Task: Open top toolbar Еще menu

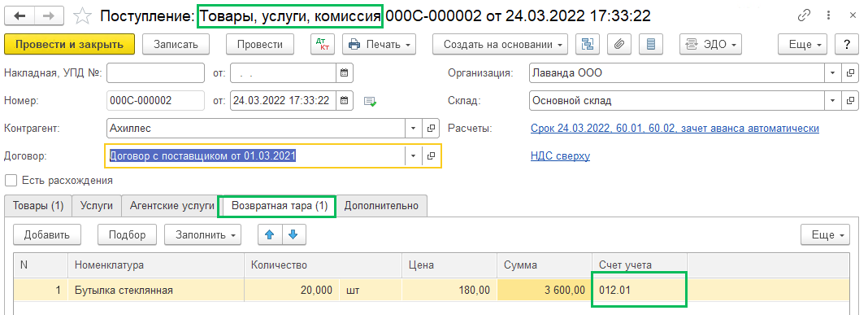Action: click(x=802, y=45)
